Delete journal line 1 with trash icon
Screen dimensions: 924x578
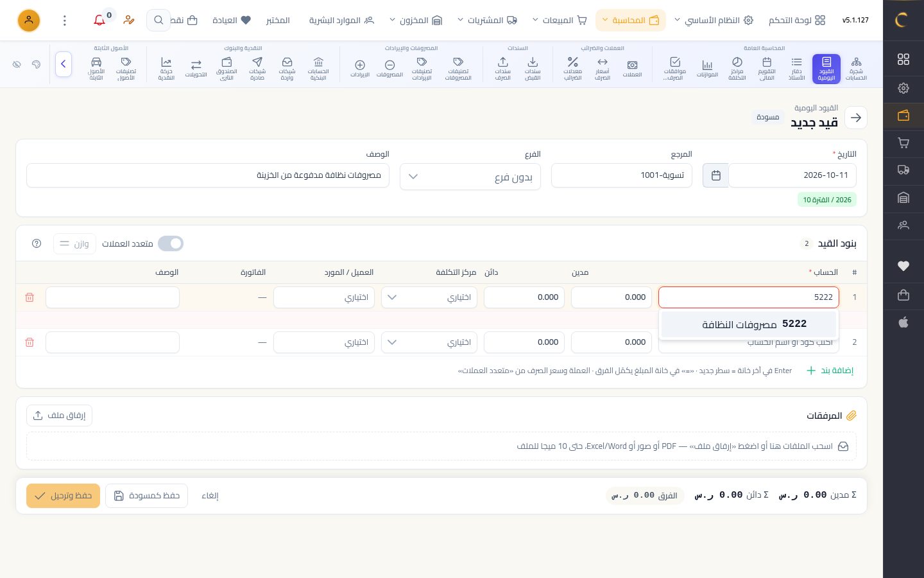[30, 297]
